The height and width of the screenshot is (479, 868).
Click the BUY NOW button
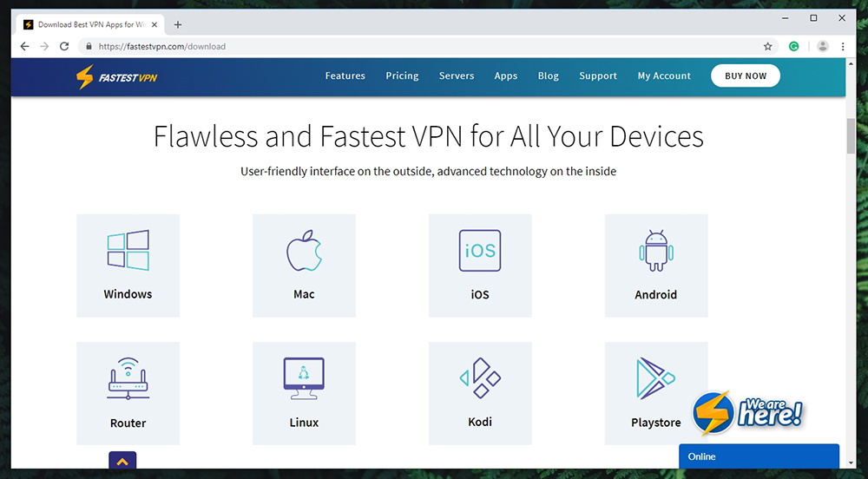point(745,75)
